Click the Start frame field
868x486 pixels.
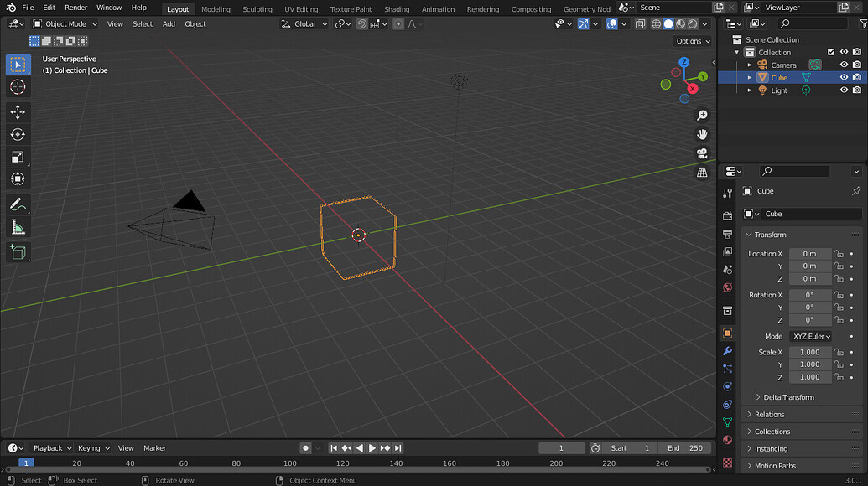630,448
